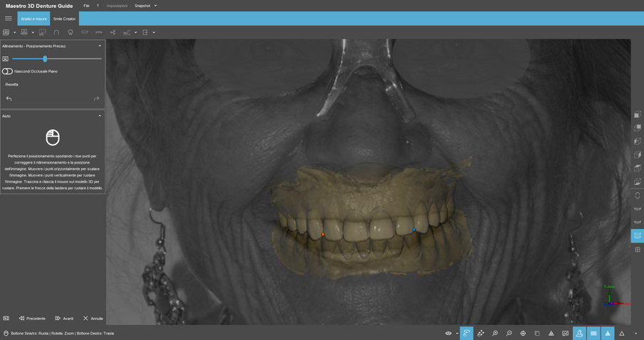
Task: Open dropdown arrow next to eye icon
Action: [x=457, y=334]
